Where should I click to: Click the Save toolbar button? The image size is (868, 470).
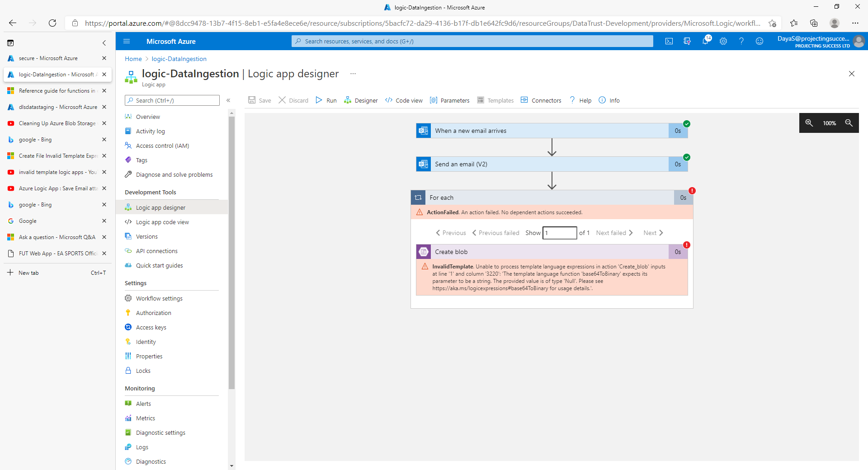pyautogui.click(x=259, y=100)
